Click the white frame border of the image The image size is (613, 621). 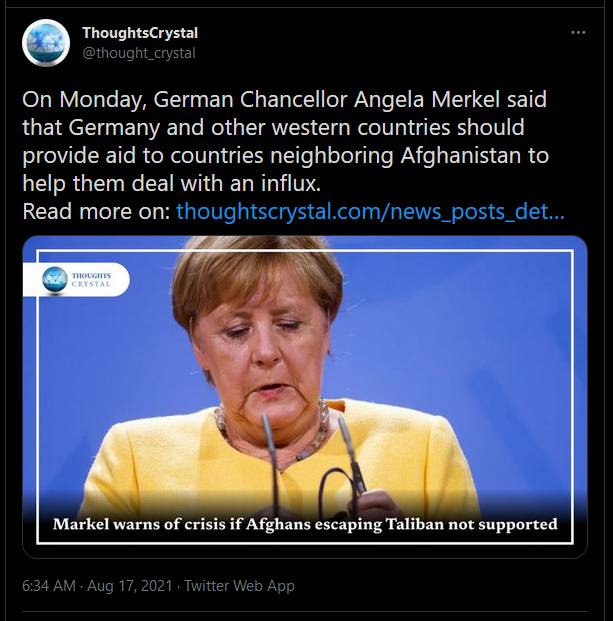click(x=305, y=251)
